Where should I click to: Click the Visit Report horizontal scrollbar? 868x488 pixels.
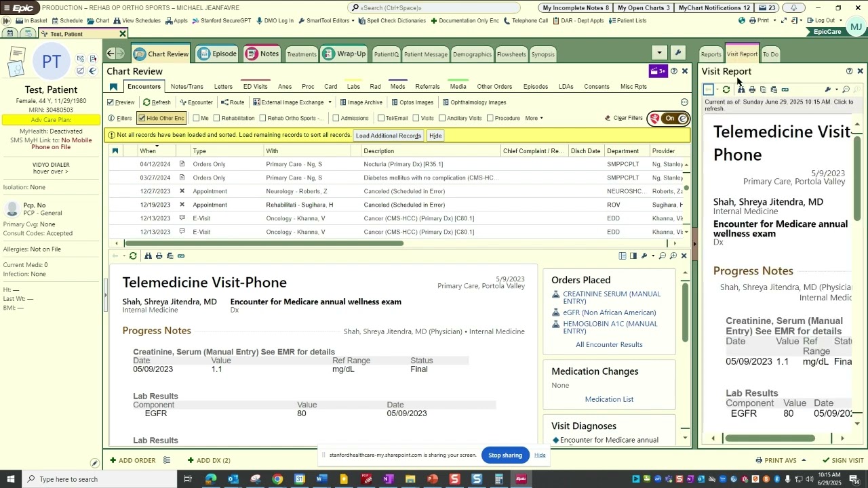pos(770,439)
